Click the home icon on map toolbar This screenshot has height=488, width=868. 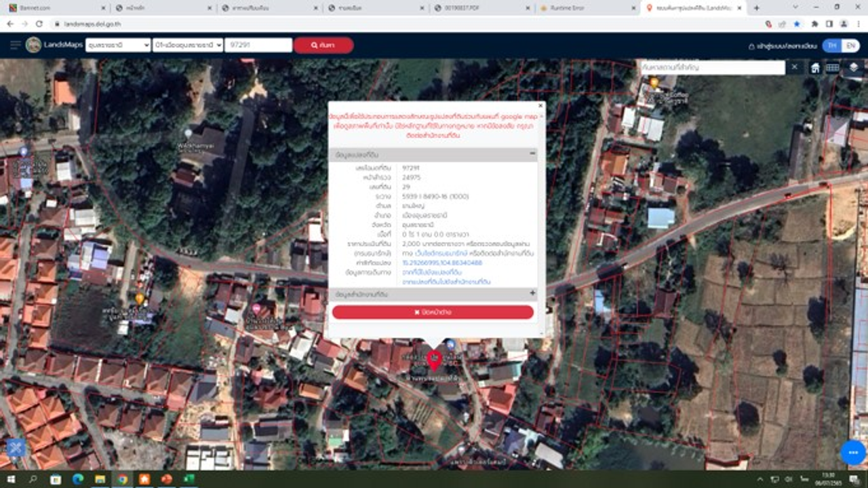tap(814, 68)
